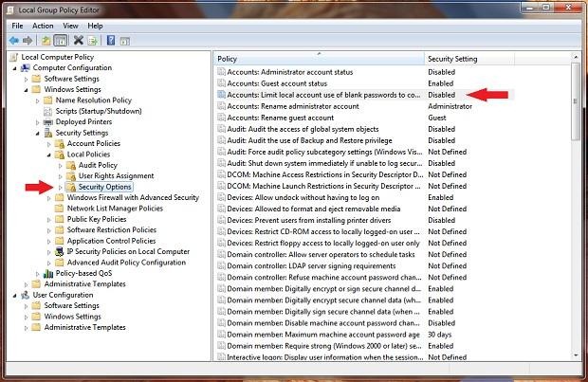The height and width of the screenshot is (382, 588).
Task: Click the Account Policies locked folder icon
Action: point(60,143)
